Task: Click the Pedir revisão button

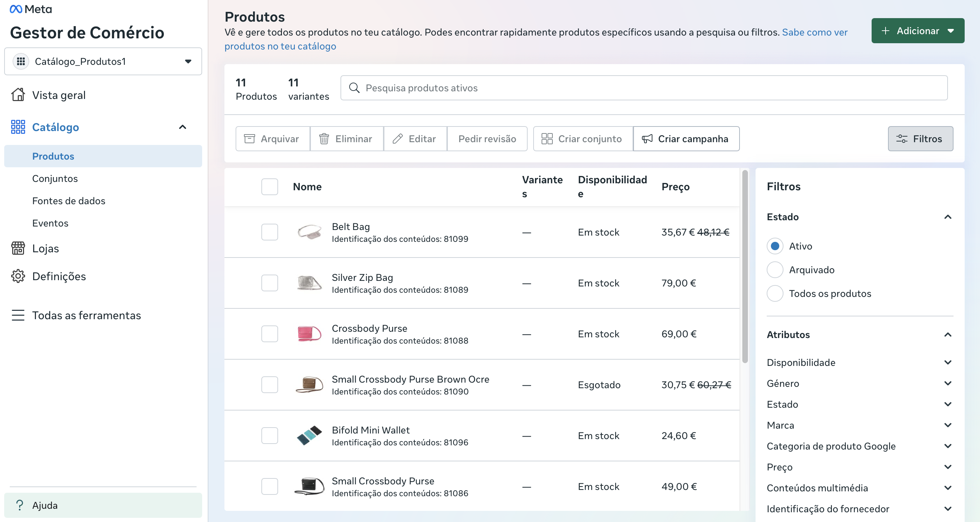Action: 487,139
